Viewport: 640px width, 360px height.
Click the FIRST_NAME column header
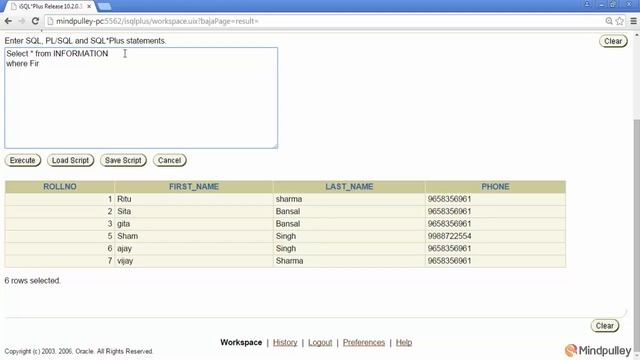(194, 187)
